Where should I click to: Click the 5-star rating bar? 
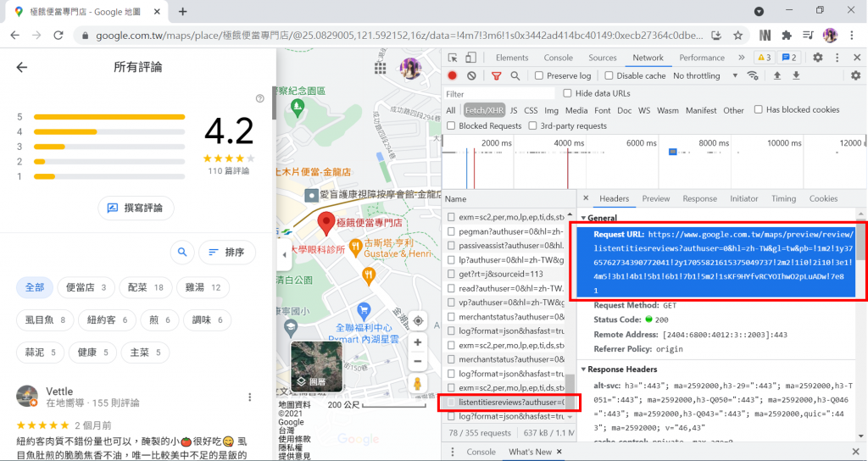109,117
